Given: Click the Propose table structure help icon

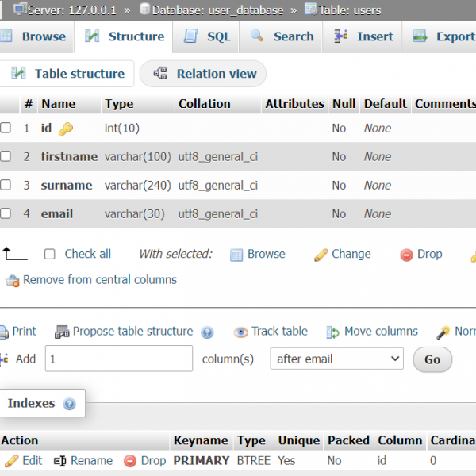Looking at the screenshot, I should (208, 332).
